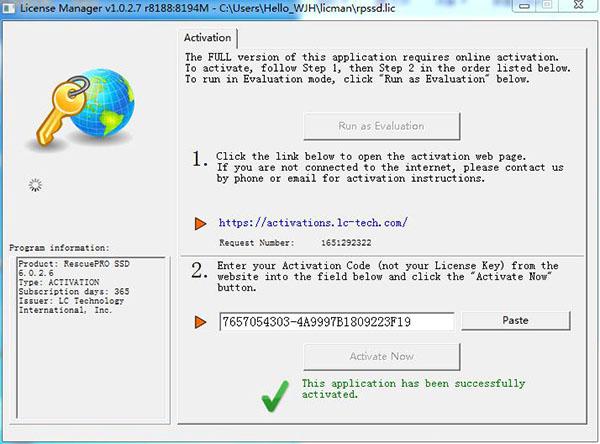Click the orange arrow beside activation link
Screen dimensions: 600x444
pos(201,224)
